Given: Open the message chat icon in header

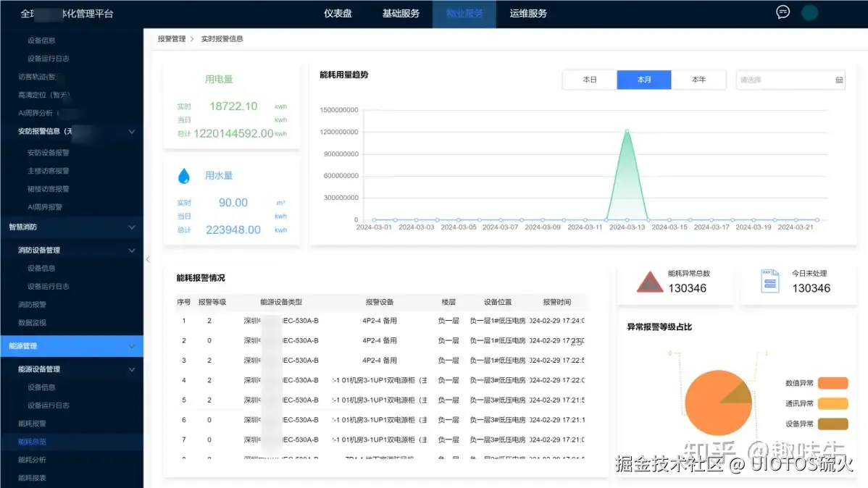Looking at the screenshot, I should (x=783, y=12).
